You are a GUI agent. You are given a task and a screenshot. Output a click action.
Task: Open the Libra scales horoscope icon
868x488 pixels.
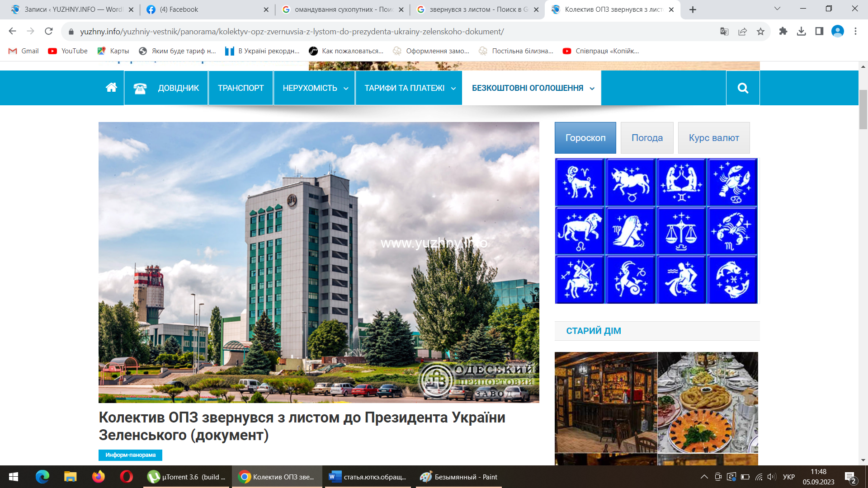coord(681,231)
